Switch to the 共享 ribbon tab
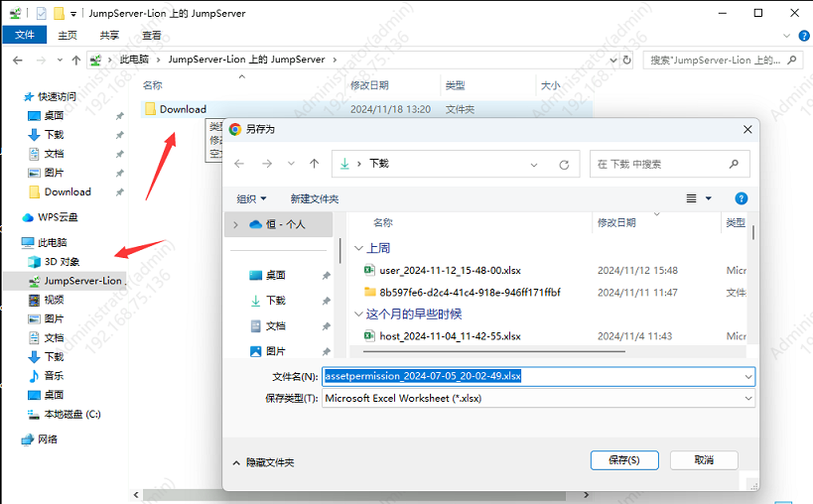The image size is (813, 504). (x=109, y=36)
